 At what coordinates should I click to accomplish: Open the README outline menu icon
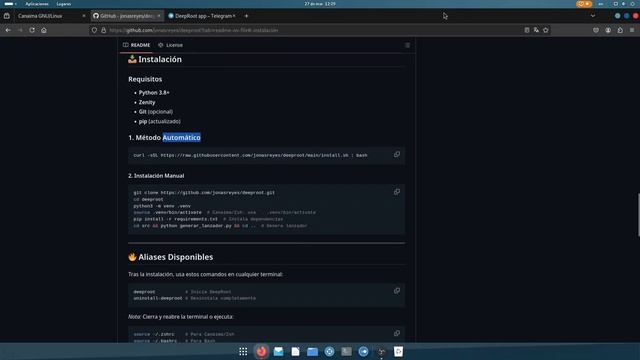[407, 45]
